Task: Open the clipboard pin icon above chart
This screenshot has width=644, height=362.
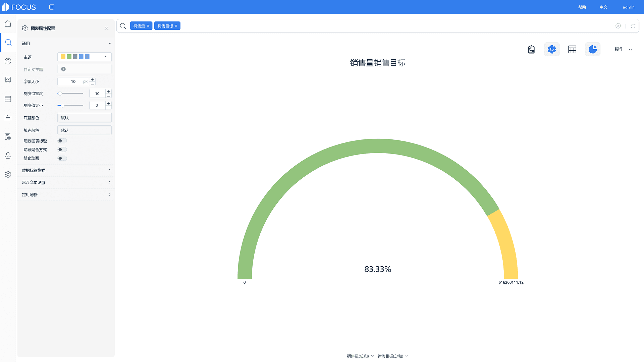Action: click(531, 50)
